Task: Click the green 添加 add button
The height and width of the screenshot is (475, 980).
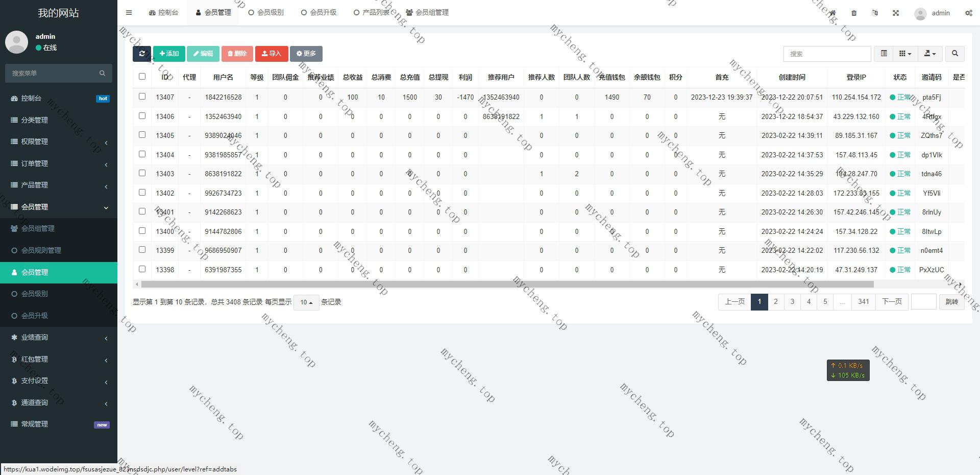Action: (x=169, y=54)
